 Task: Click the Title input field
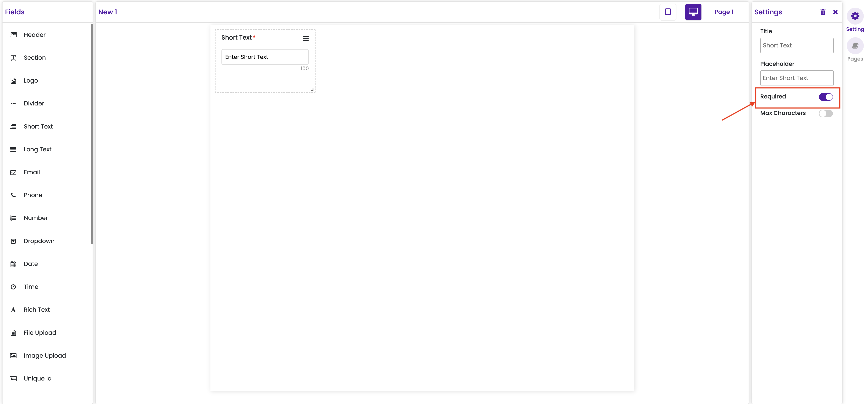tap(797, 46)
